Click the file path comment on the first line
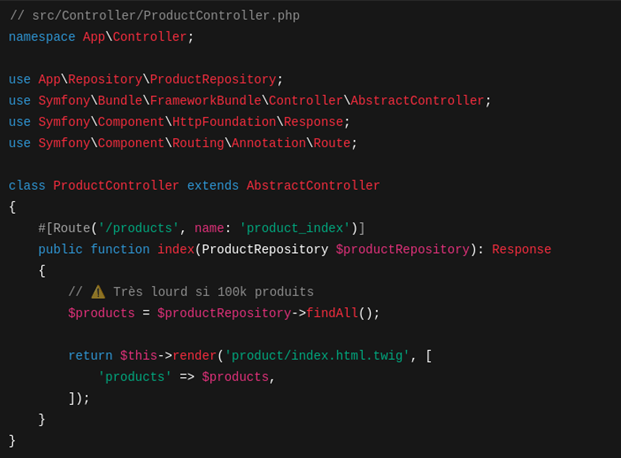The height and width of the screenshot is (458, 621). (155, 16)
